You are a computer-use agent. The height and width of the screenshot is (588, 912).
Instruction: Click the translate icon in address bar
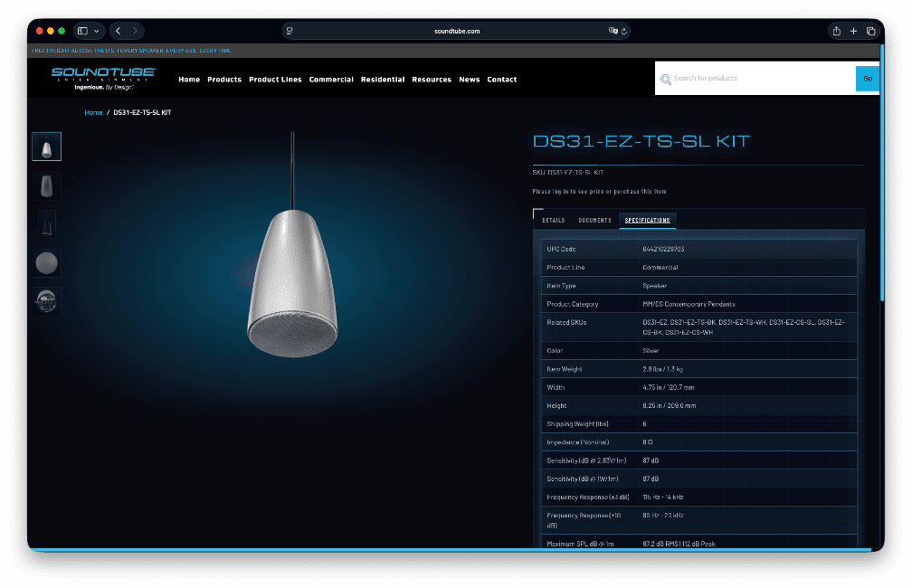pyautogui.click(x=613, y=31)
